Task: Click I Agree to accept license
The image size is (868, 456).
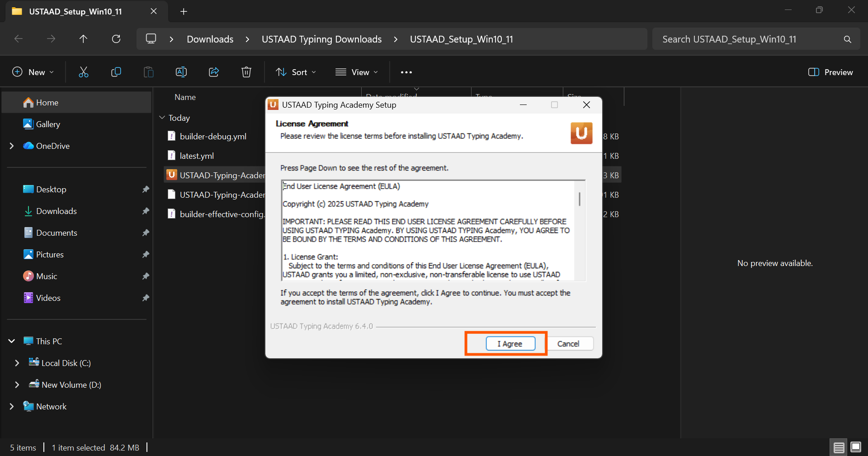Action: click(510, 344)
